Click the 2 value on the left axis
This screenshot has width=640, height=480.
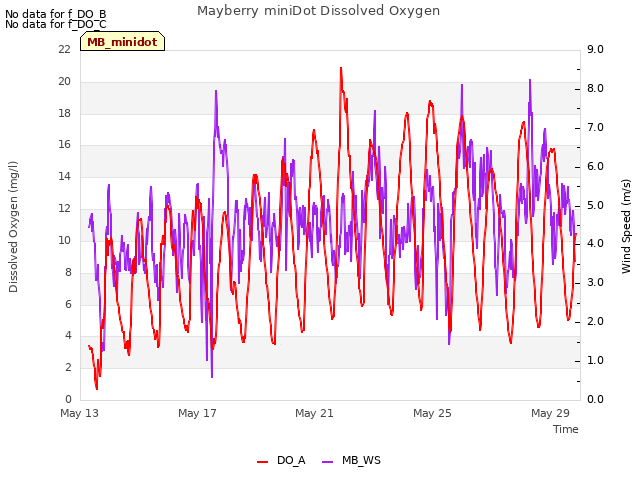68,367
